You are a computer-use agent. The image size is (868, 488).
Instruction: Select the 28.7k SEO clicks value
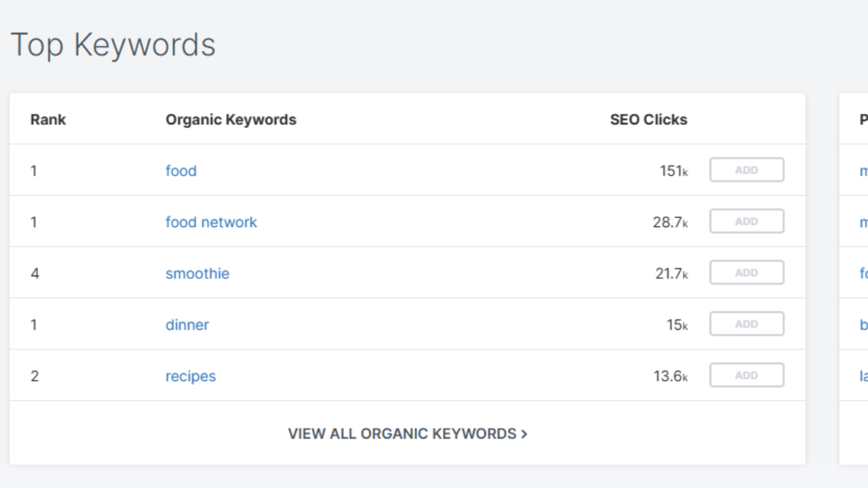point(670,222)
